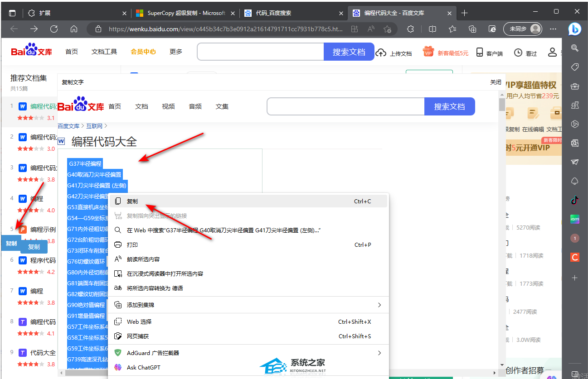Open the favorites star icon

coord(452,29)
